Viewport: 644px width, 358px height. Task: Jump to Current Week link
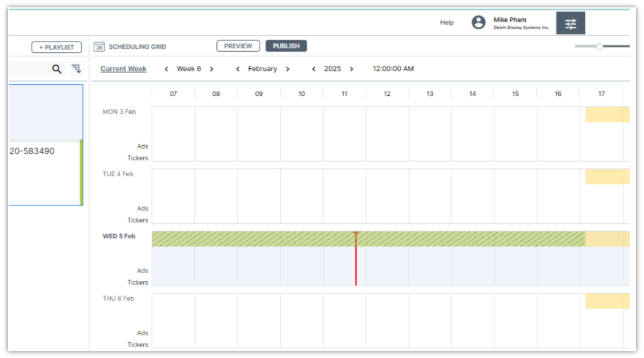(124, 69)
